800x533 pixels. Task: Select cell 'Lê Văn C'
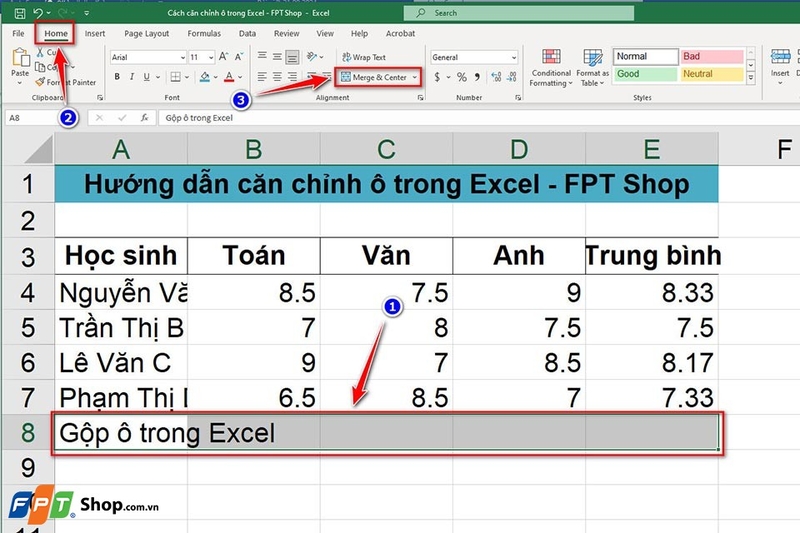(x=121, y=363)
